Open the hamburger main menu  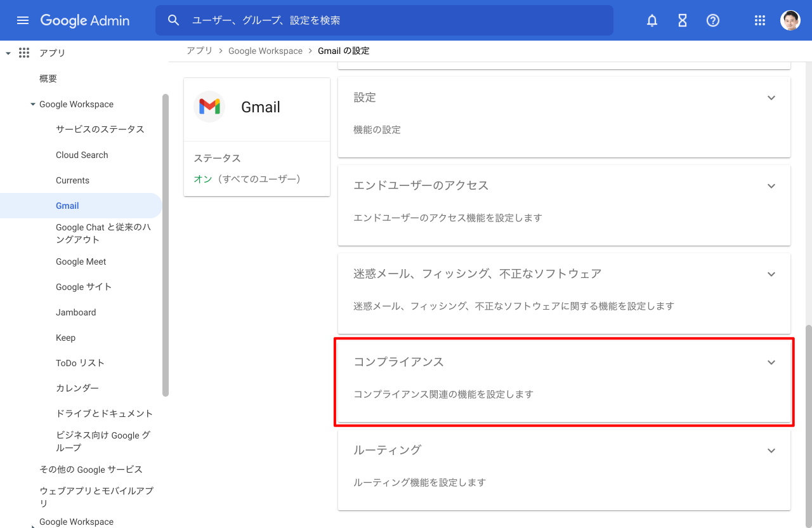coord(23,20)
